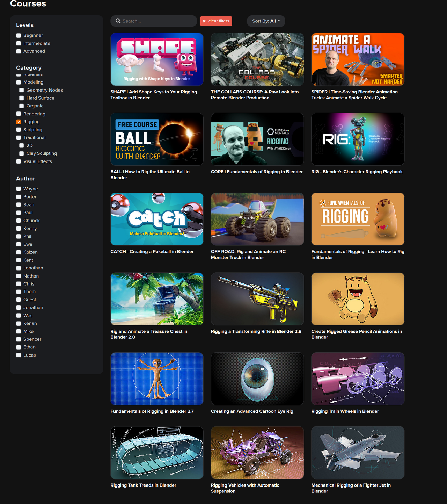This screenshot has width=447, height=504.
Task: Click the red clear filters button
Action: pos(216,21)
